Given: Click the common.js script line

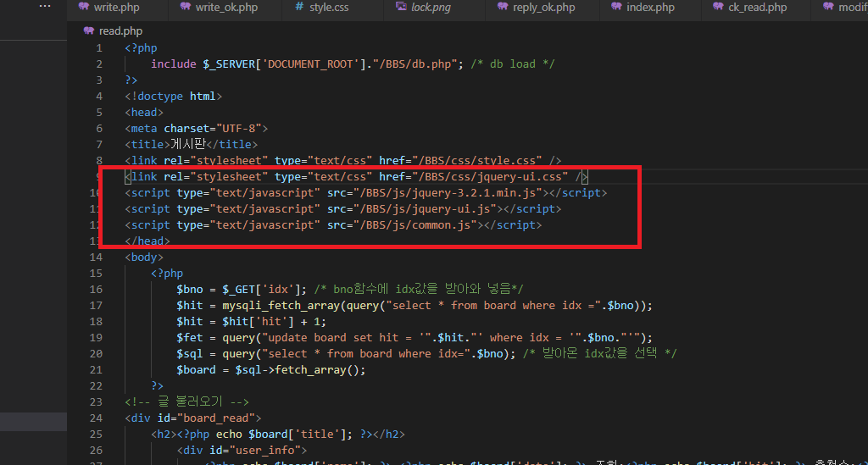Looking at the screenshot, I should (x=332, y=224).
